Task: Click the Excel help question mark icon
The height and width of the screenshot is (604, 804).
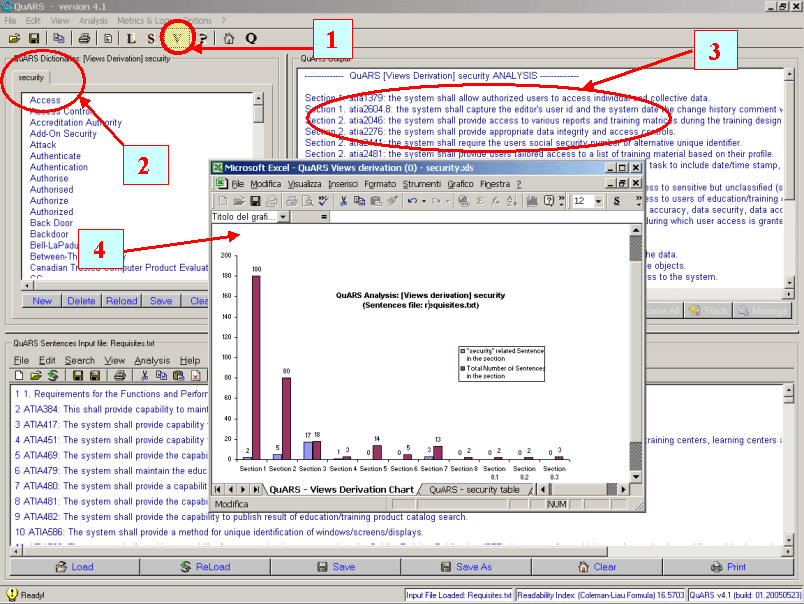Action: (x=549, y=201)
